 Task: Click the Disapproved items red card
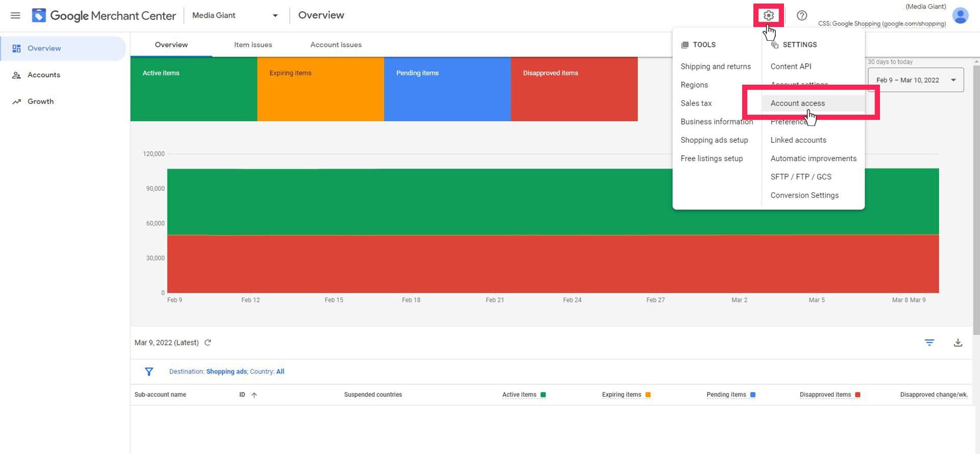pos(574,89)
